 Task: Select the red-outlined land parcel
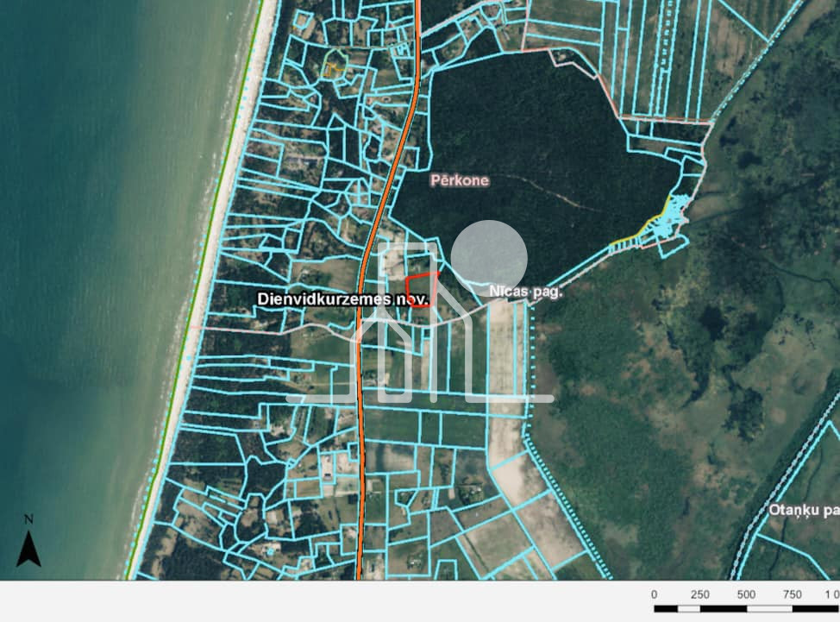[x=420, y=290]
